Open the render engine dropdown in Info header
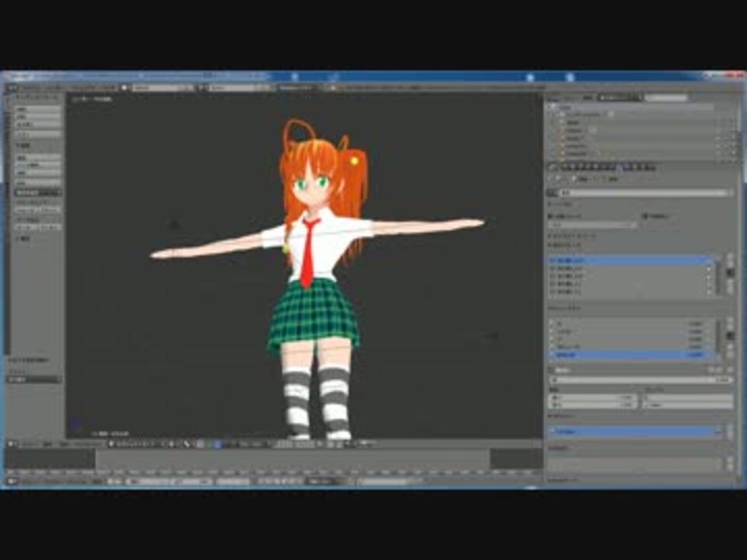747x560 pixels. click(x=296, y=88)
